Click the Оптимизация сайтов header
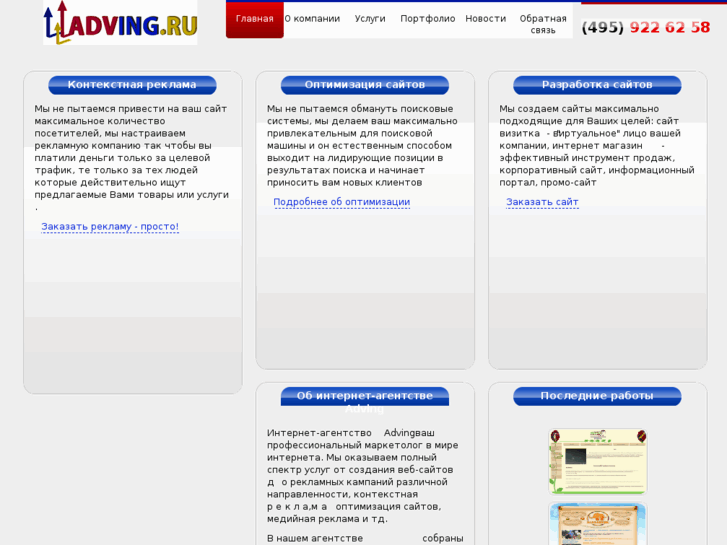This screenshot has height=545, width=727. click(365, 85)
